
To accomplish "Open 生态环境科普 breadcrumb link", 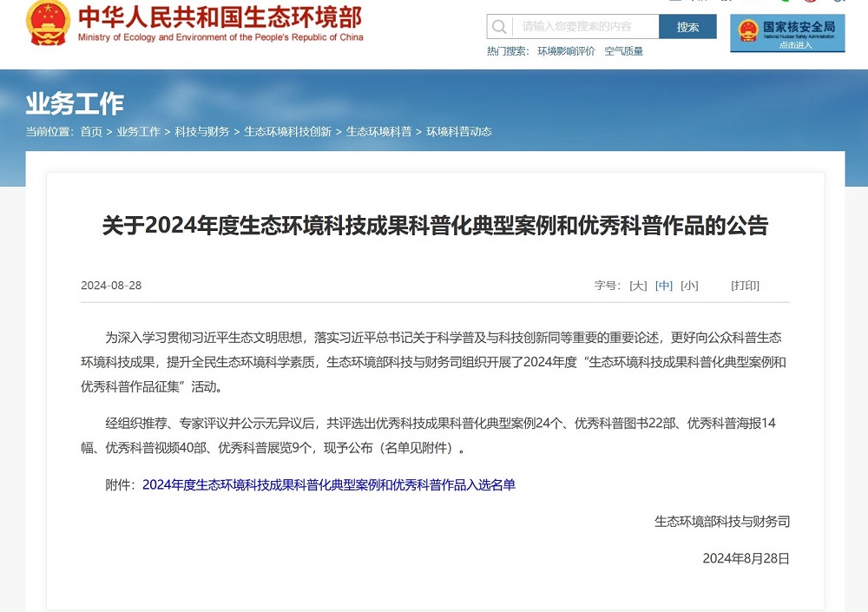I will pyautogui.click(x=378, y=132).
